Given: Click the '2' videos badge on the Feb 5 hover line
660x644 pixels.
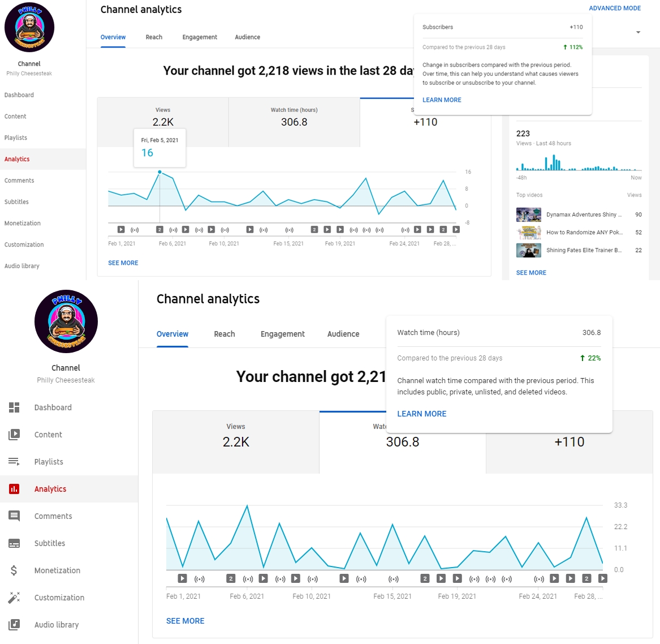Looking at the screenshot, I should point(159,230).
